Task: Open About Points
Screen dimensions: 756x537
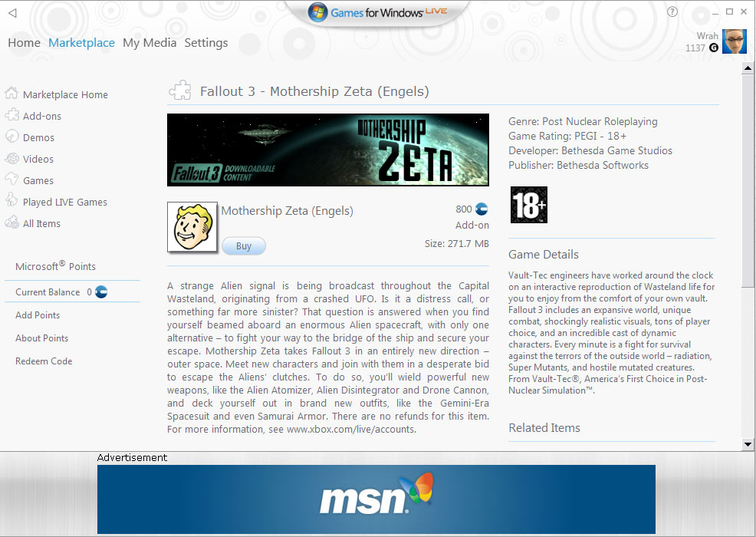Action: pos(42,338)
